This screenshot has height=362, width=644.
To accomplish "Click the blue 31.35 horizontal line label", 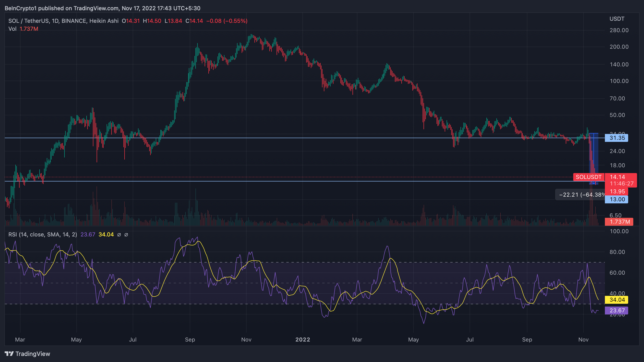I will click(617, 138).
